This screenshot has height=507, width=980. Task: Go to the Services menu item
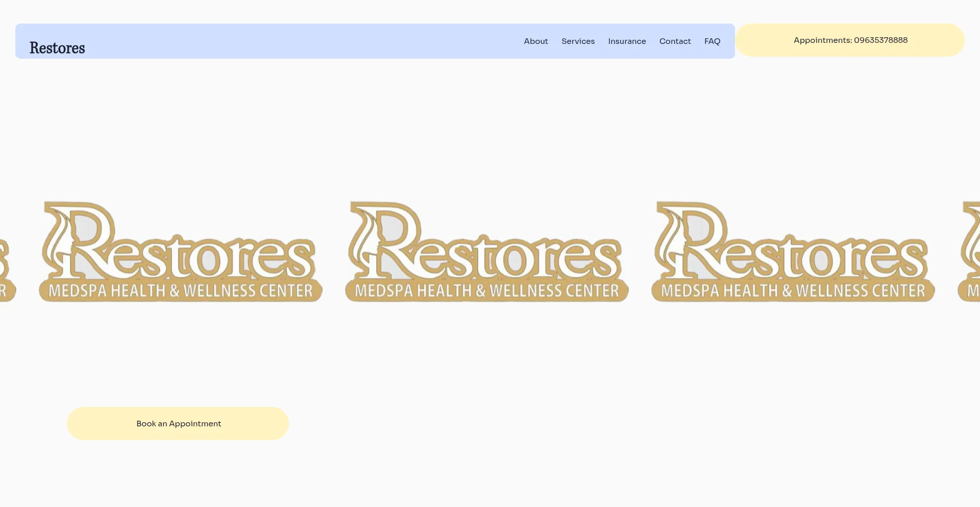578,41
